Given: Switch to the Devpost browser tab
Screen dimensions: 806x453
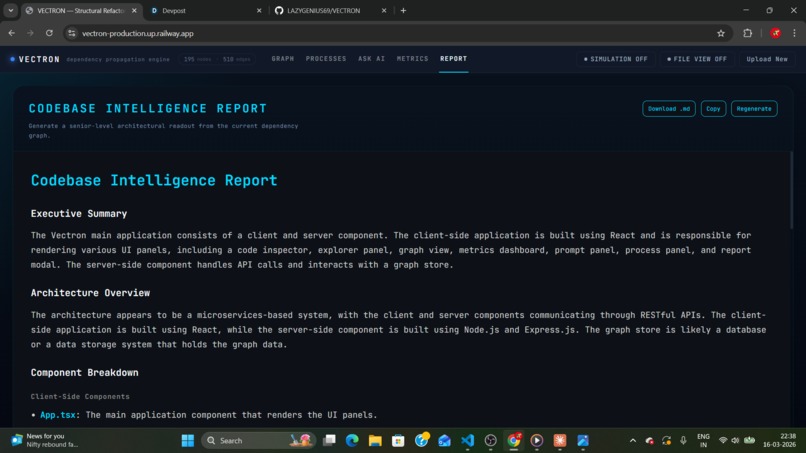Looking at the screenshot, I should (x=206, y=10).
